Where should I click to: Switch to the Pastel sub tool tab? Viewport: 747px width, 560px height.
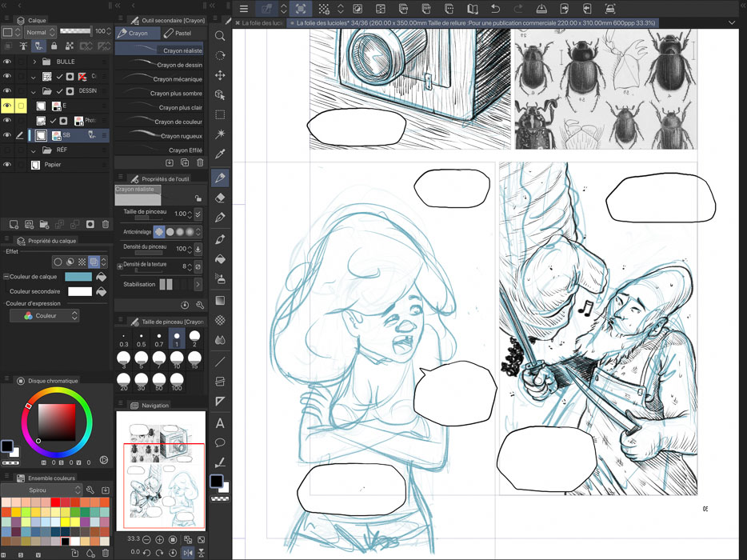point(178,34)
